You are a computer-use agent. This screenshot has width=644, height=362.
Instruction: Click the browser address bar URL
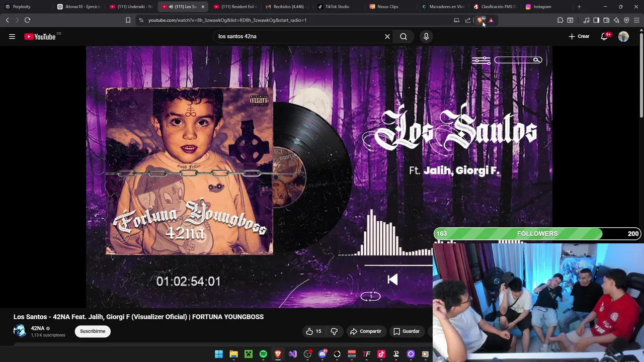[227, 20]
